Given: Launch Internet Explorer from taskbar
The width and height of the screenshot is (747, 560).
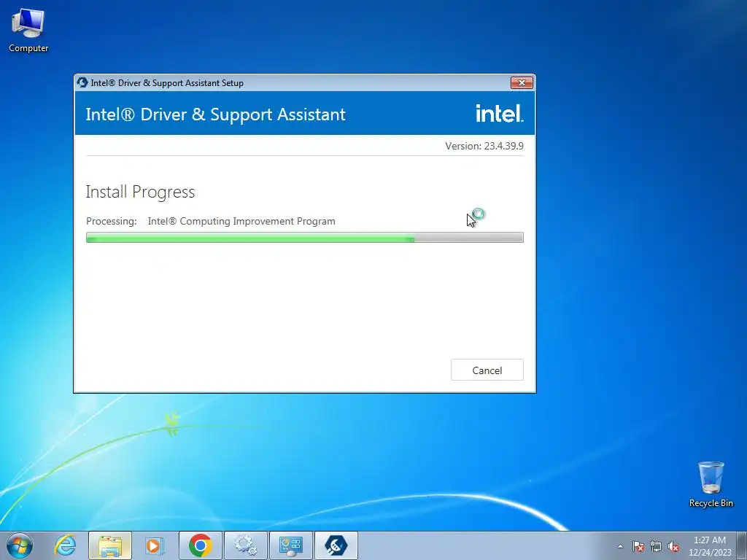Looking at the screenshot, I should tap(65, 545).
